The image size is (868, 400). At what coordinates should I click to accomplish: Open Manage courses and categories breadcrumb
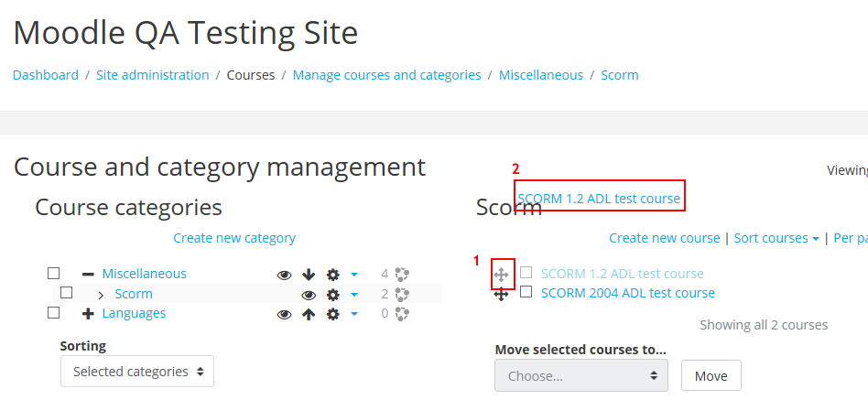pos(387,75)
